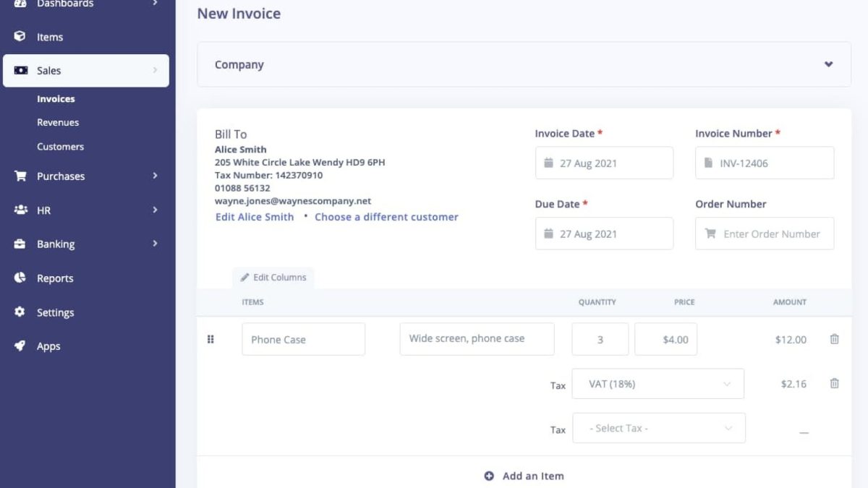This screenshot has height=488, width=868.
Task: Delete the Phone Case item with trash icon
Action: pos(834,339)
